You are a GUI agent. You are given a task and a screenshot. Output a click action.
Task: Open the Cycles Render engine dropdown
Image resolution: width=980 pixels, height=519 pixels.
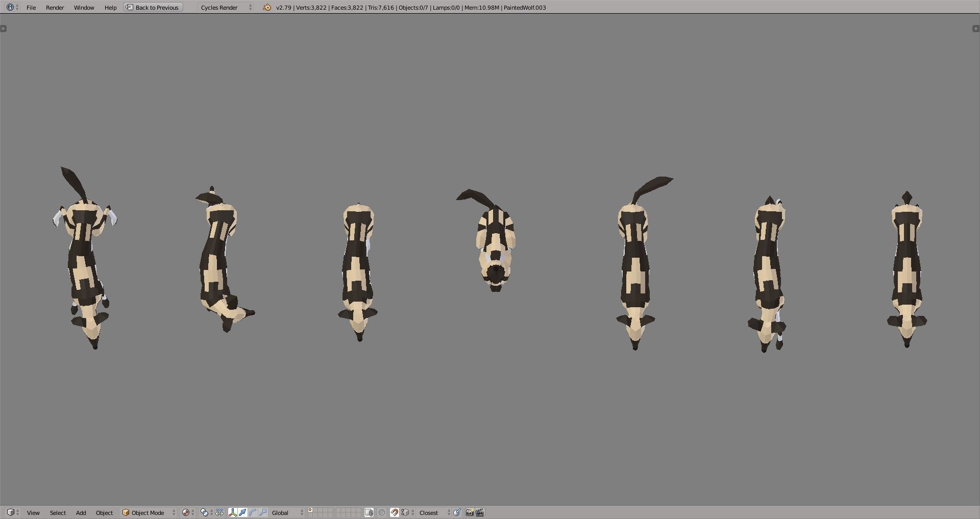[x=226, y=8]
